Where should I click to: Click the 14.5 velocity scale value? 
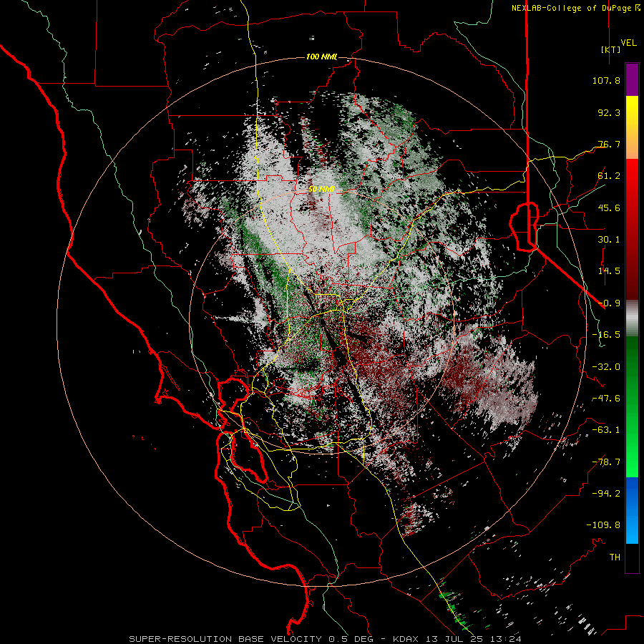tap(609, 271)
